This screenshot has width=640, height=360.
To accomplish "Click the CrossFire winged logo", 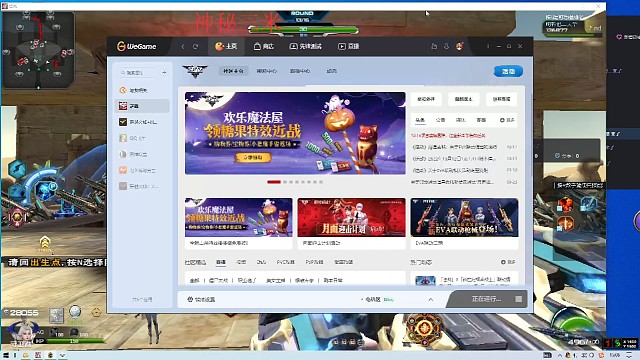I will tap(195, 71).
